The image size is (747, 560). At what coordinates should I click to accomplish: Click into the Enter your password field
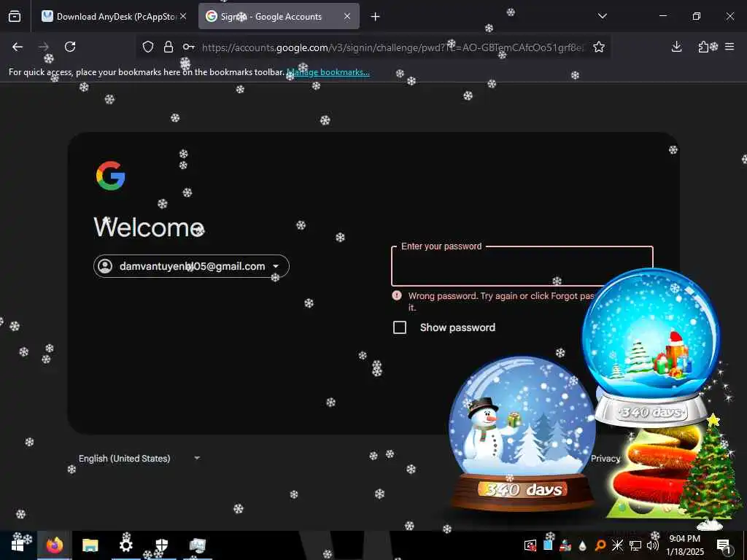(x=522, y=266)
